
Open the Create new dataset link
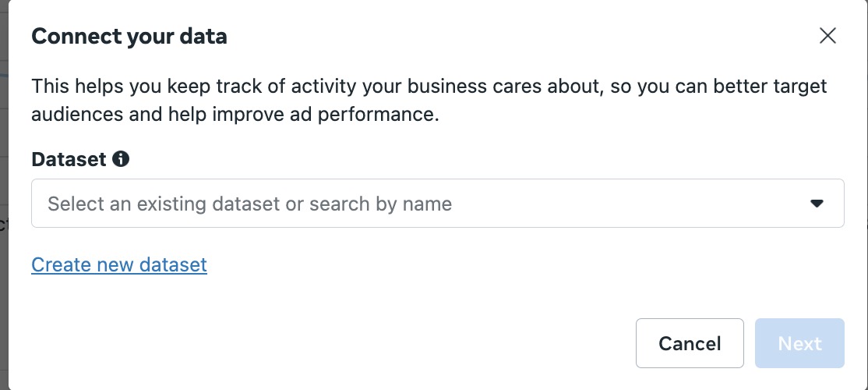coord(119,264)
